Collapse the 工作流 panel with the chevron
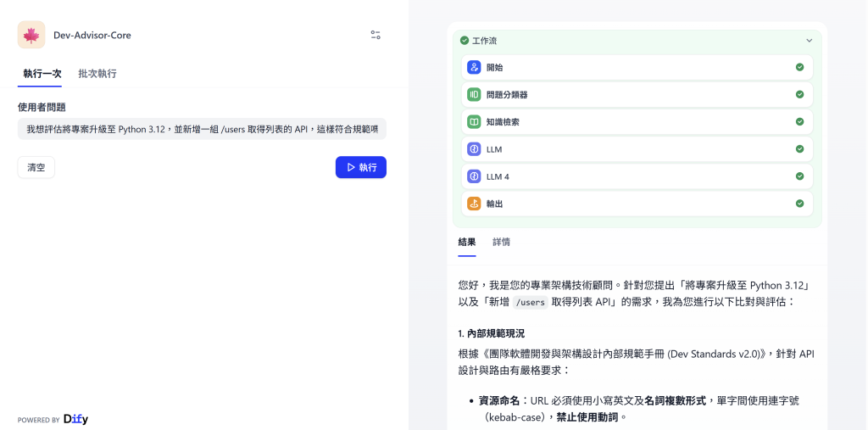Screen dimensions: 868x430 point(810,41)
